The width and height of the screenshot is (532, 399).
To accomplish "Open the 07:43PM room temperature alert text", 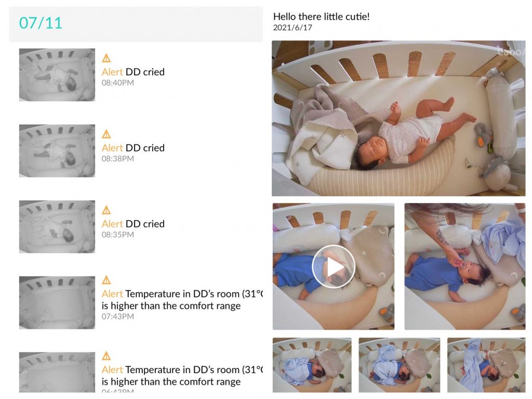I will [x=182, y=300].
